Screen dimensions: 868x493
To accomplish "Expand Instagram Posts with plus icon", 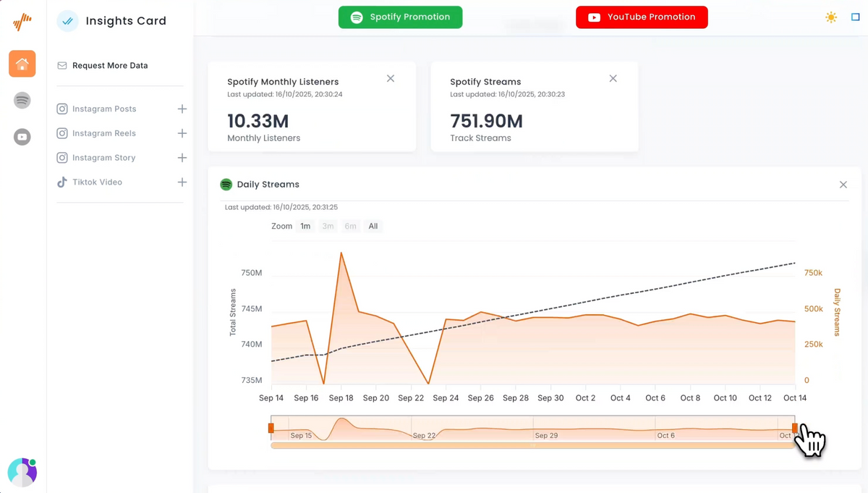I will [182, 109].
